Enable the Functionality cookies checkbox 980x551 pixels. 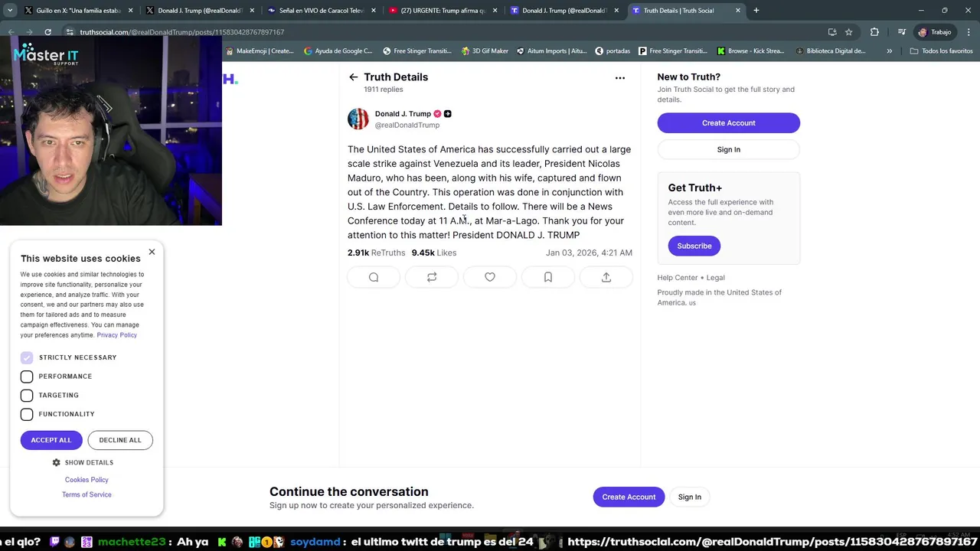(27, 414)
